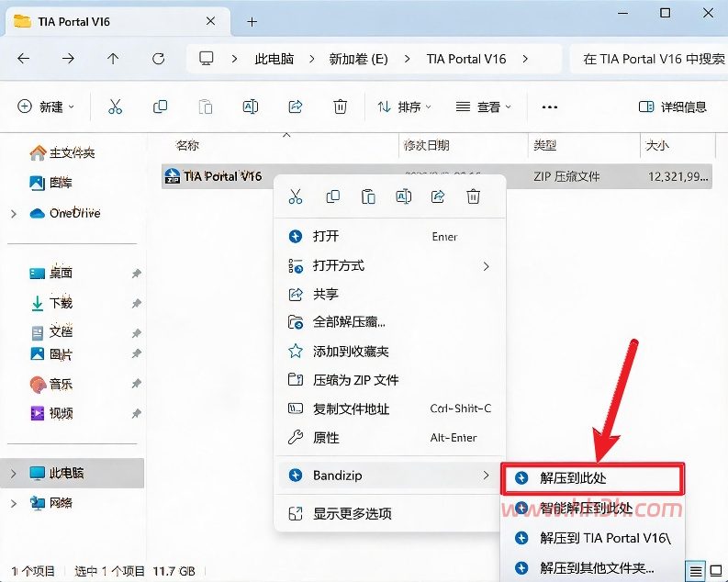Click the Delete trash icon in the toolbar
Viewport: 728px width, 582px height.
coord(340,106)
